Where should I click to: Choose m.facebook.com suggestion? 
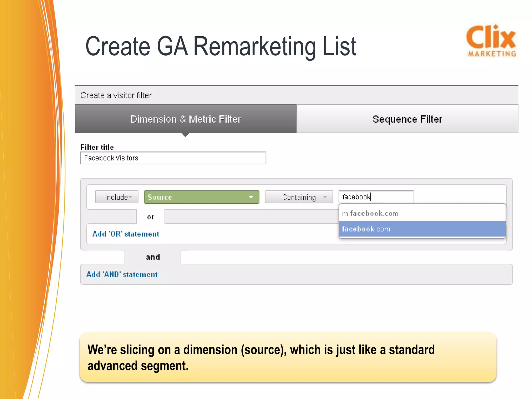422,213
